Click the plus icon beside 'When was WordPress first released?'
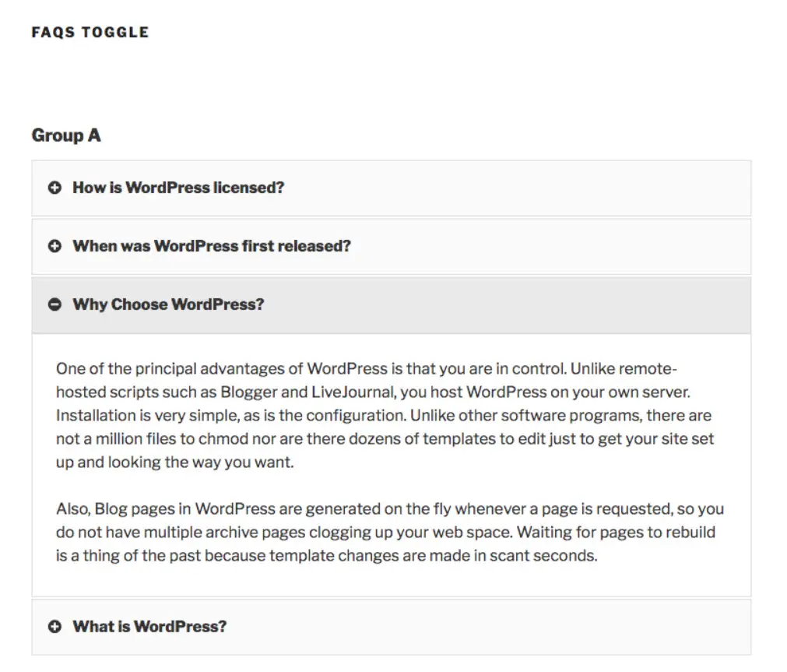The height and width of the screenshot is (672, 787). (x=54, y=246)
